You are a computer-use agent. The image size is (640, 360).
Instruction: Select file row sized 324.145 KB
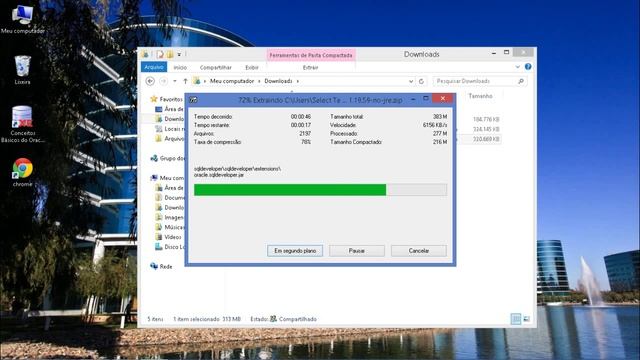click(486, 129)
